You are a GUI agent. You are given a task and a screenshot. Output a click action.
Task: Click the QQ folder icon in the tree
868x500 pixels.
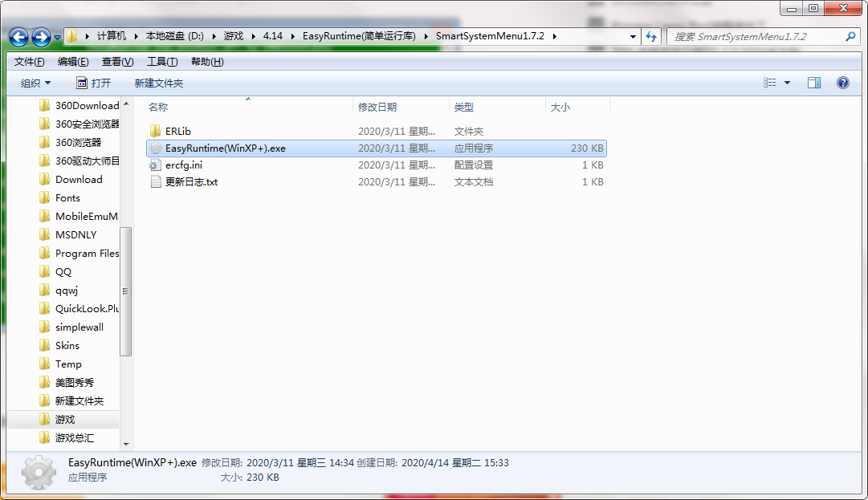(x=45, y=271)
